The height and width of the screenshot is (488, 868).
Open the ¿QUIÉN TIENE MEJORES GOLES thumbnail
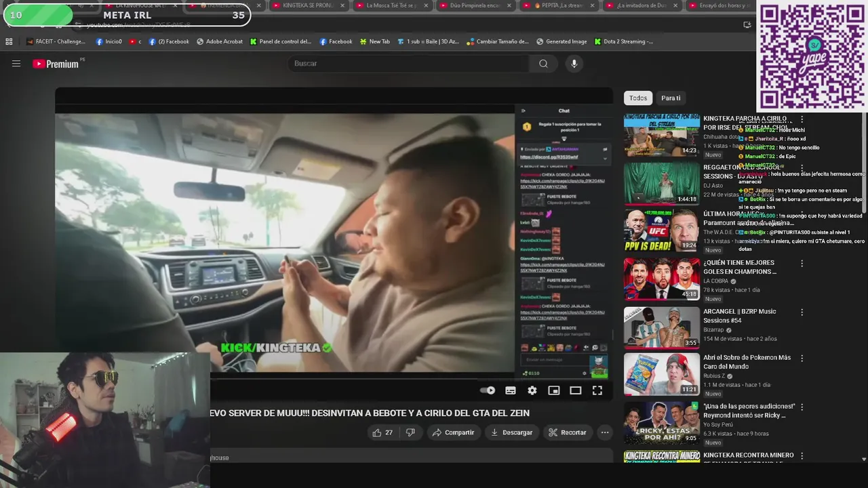click(x=661, y=279)
